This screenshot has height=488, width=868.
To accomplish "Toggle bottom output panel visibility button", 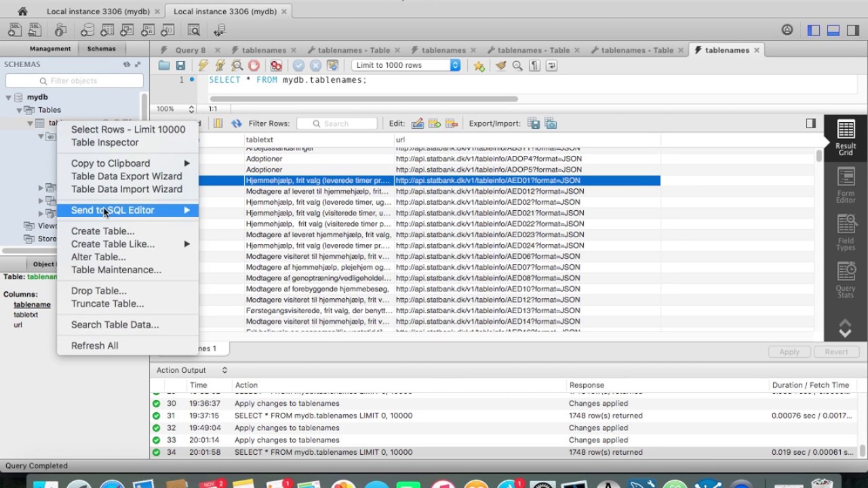I will pos(833,30).
